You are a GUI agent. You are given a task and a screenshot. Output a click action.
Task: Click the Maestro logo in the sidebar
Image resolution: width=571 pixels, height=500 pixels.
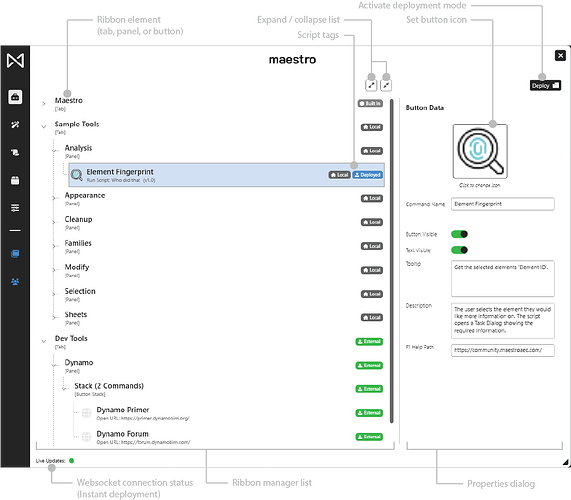(15, 60)
